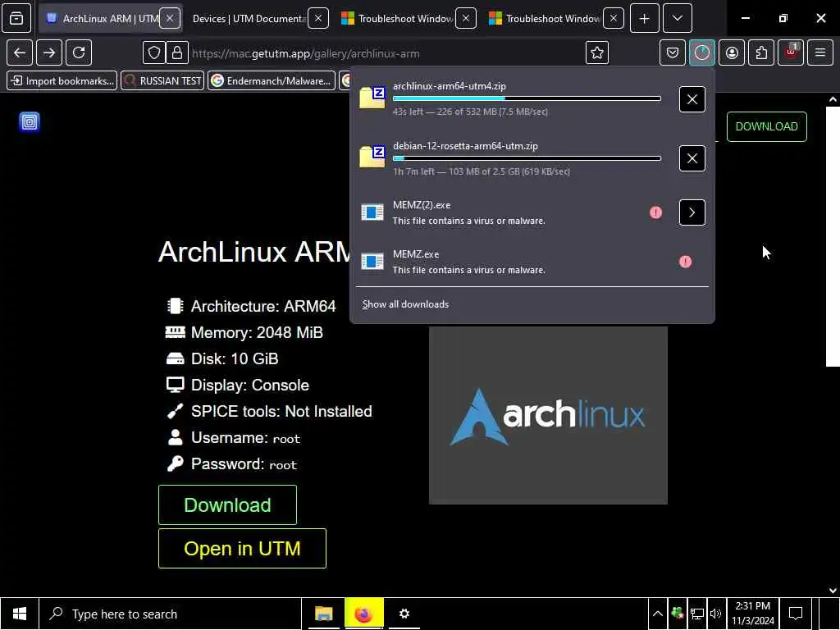Close the Devices UTM Documentation tab
The image size is (840, 630).
[318, 19]
